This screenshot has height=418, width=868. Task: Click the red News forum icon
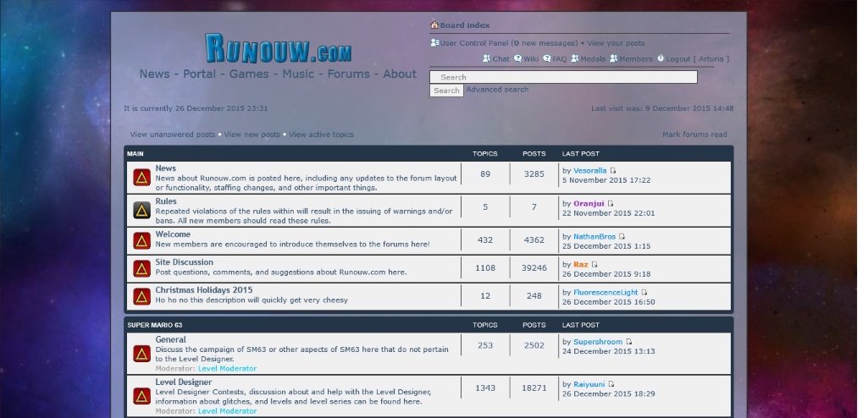tap(141, 178)
